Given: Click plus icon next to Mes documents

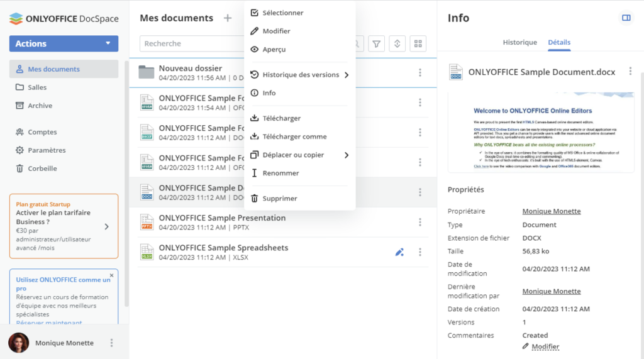Looking at the screenshot, I should [x=227, y=18].
